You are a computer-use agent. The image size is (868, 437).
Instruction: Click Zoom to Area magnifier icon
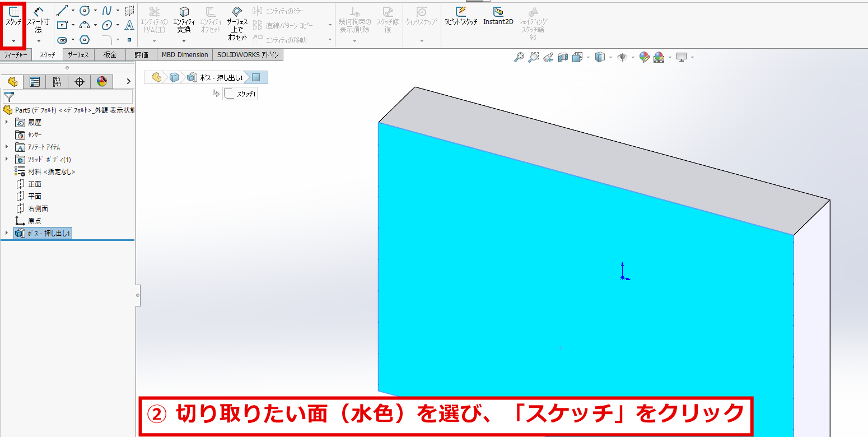click(534, 57)
